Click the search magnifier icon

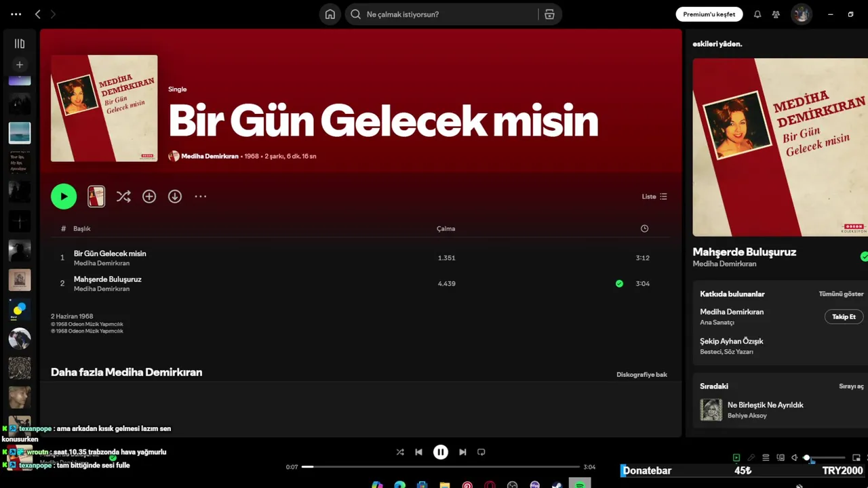pyautogui.click(x=355, y=14)
